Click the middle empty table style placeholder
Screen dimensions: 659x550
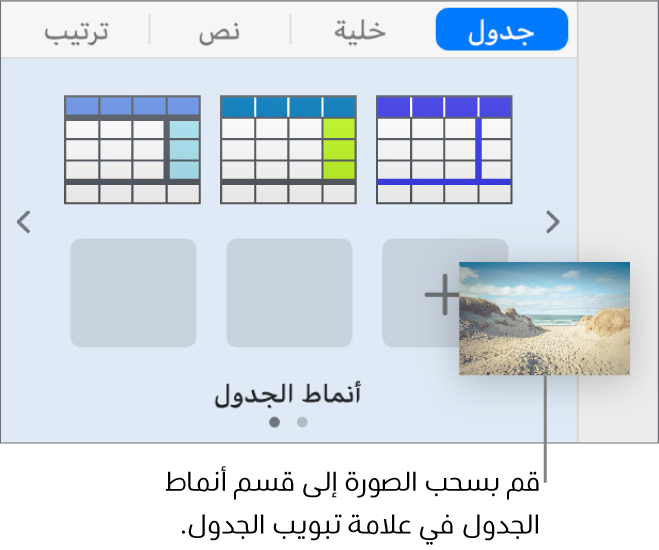coord(289,293)
